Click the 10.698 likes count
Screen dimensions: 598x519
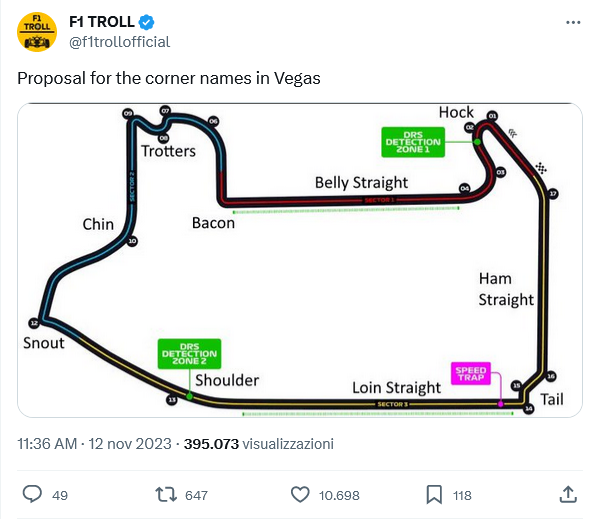339,495
